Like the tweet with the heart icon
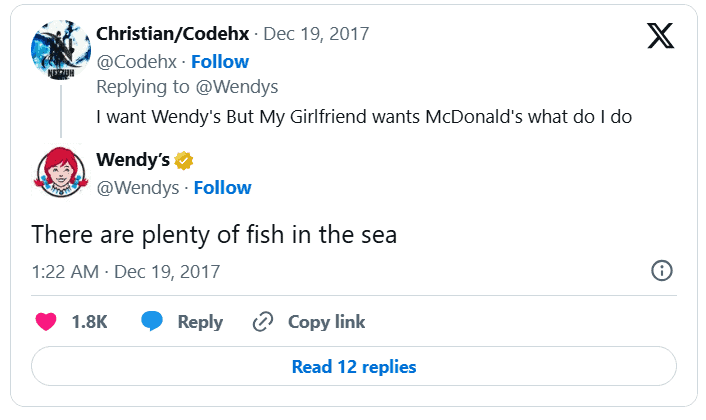Screen dimensions: 706x420 click(46, 322)
